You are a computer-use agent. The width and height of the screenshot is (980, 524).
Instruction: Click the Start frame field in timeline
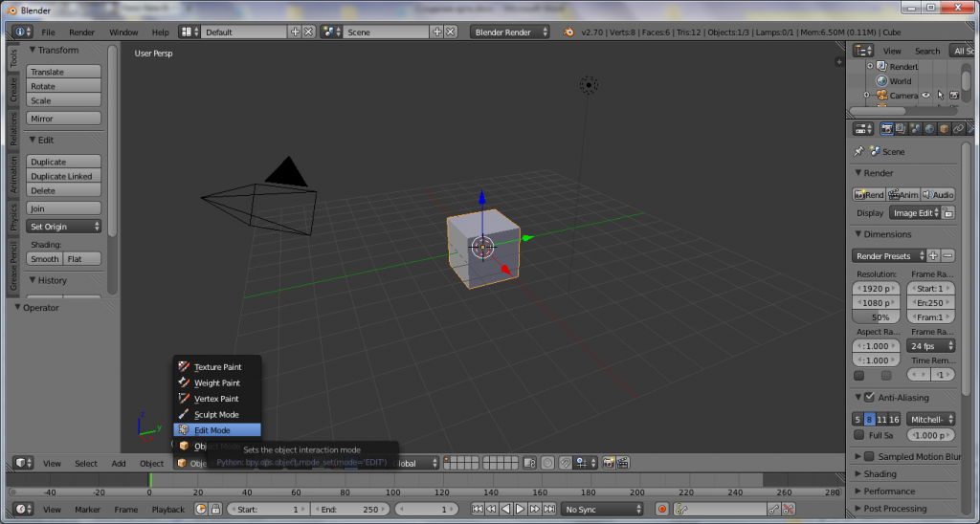tap(269, 510)
